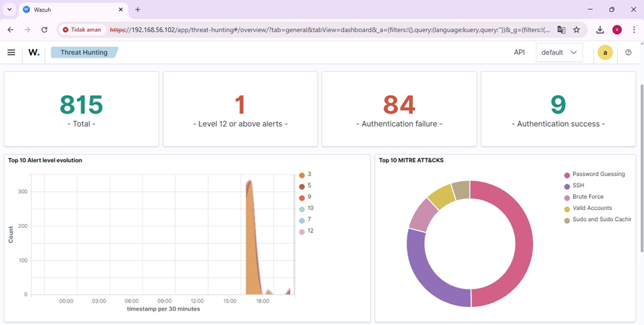The width and height of the screenshot is (644, 325).
Task: Open the Wazuh hamburger navigation menu
Action: point(12,53)
